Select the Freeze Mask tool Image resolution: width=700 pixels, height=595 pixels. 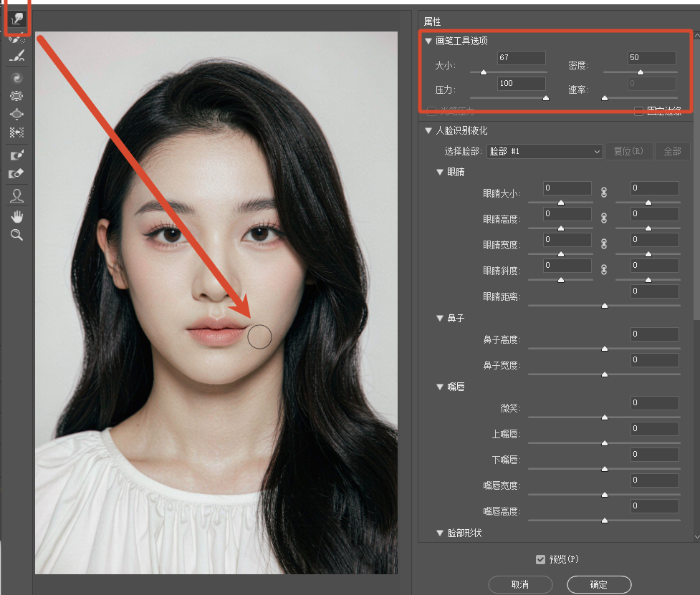pos(17,155)
